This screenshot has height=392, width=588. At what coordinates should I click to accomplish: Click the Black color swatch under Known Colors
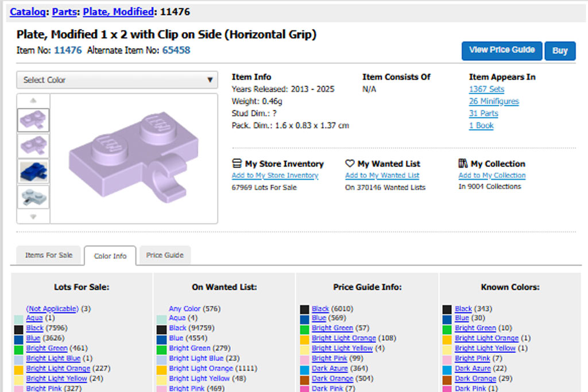point(448,309)
